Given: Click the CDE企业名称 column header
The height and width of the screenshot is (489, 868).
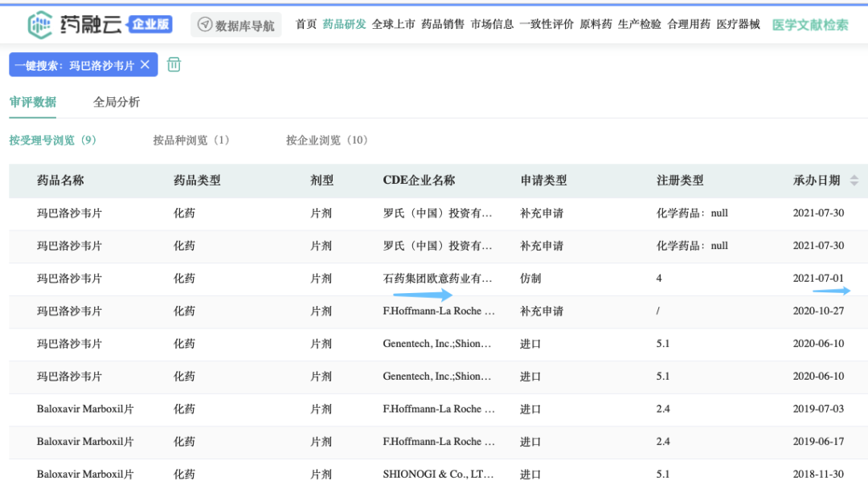Looking at the screenshot, I should click(x=419, y=181).
